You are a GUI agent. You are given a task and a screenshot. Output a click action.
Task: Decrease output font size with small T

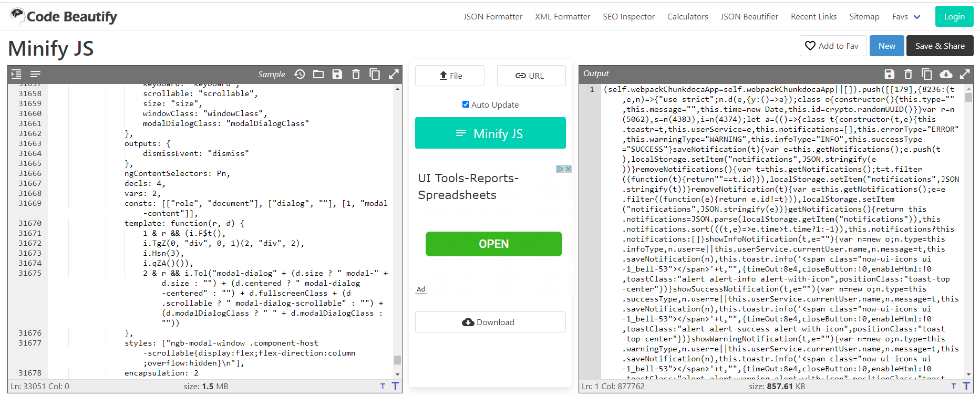[954, 387]
